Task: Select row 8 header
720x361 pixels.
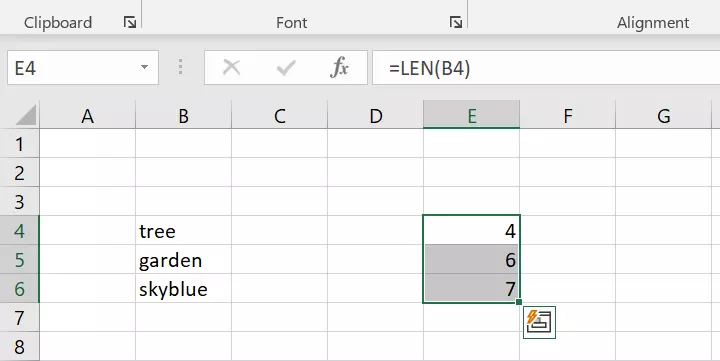Action: click(19, 346)
